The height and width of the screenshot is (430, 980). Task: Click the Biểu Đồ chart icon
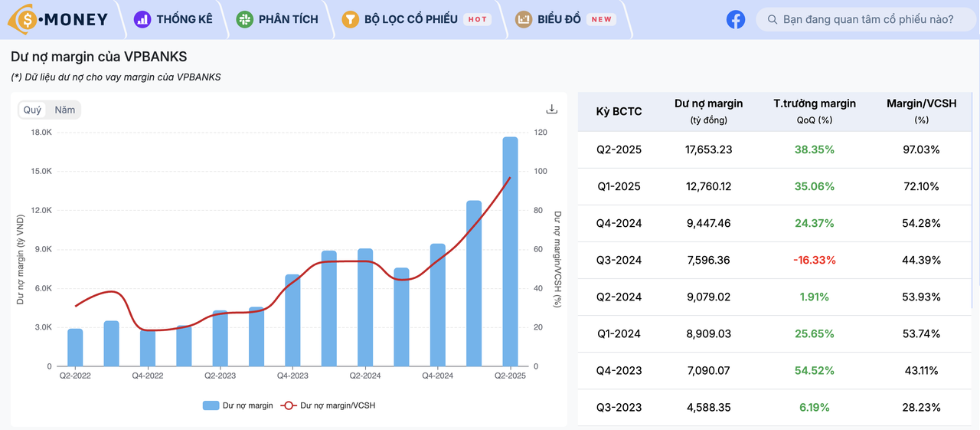[524, 19]
